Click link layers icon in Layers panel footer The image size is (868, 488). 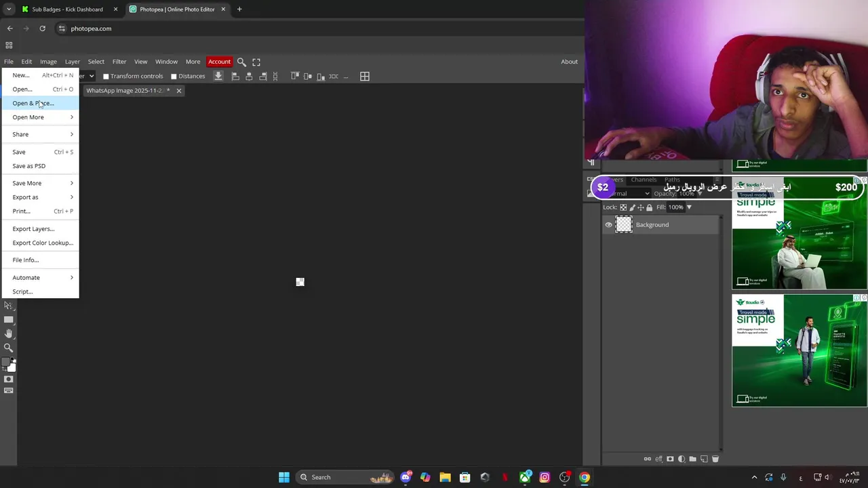(x=647, y=459)
